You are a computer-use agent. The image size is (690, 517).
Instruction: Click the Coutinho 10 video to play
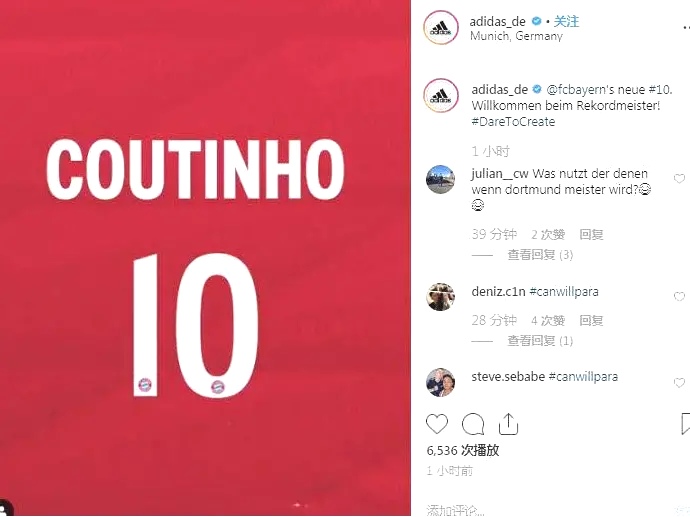click(205, 258)
